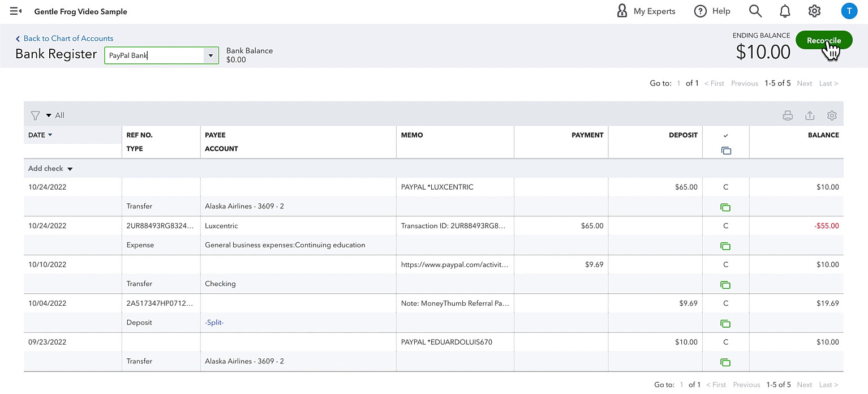Open attachment icon for LUXCENTRIC transfer row
Screen dimensions: 868x394
(x=725, y=207)
